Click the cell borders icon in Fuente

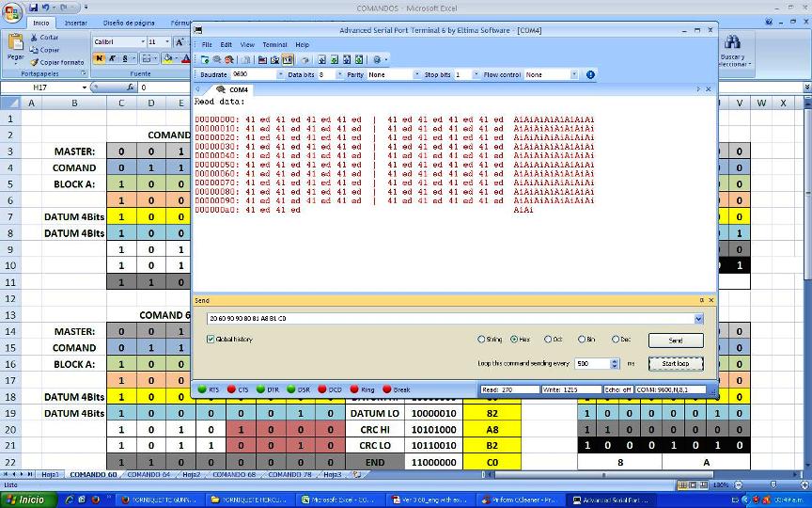pyautogui.click(x=147, y=58)
